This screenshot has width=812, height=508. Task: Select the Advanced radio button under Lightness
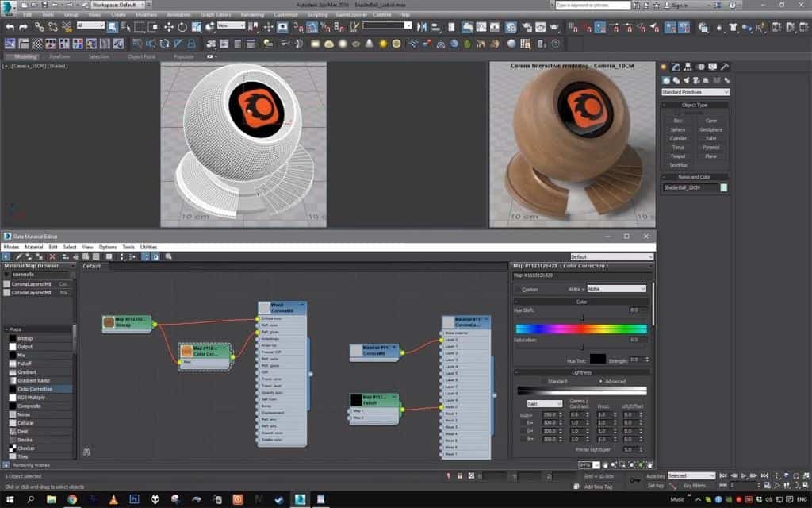(x=601, y=381)
